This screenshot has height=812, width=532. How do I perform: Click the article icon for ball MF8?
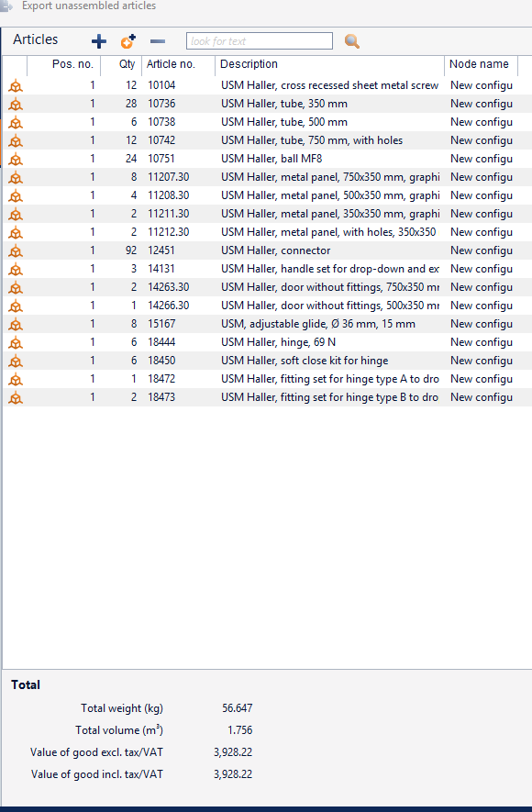point(16,159)
